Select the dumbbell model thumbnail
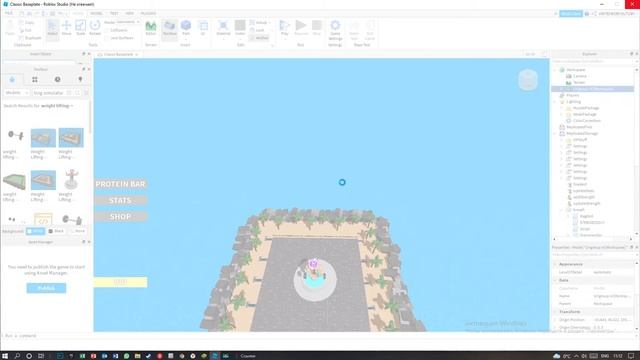The width and height of the screenshot is (640, 360). [x=15, y=136]
